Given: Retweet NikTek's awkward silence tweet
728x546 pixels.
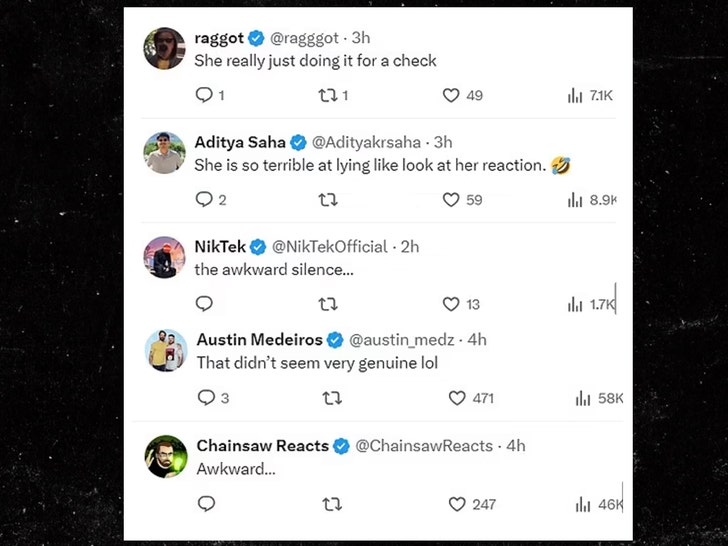Looking at the screenshot, I should tap(326, 303).
